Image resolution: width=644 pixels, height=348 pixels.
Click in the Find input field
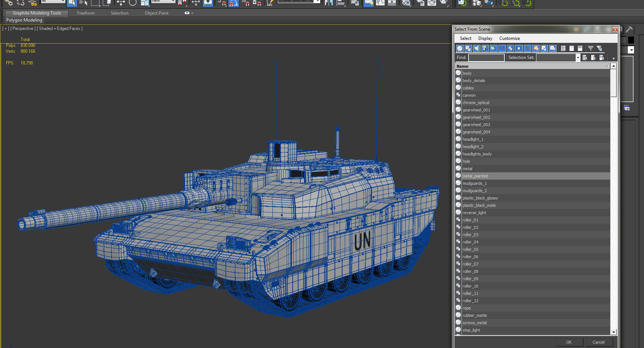click(486, 58)
